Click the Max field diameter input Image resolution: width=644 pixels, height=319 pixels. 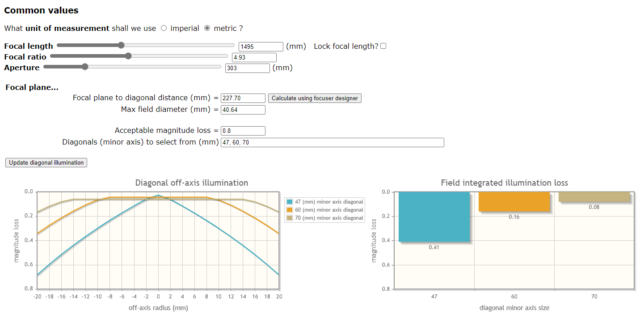click(x=243, y=110)
